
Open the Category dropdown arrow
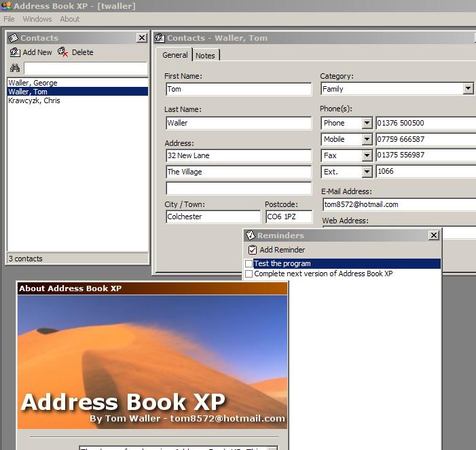(x=468, y=89)
